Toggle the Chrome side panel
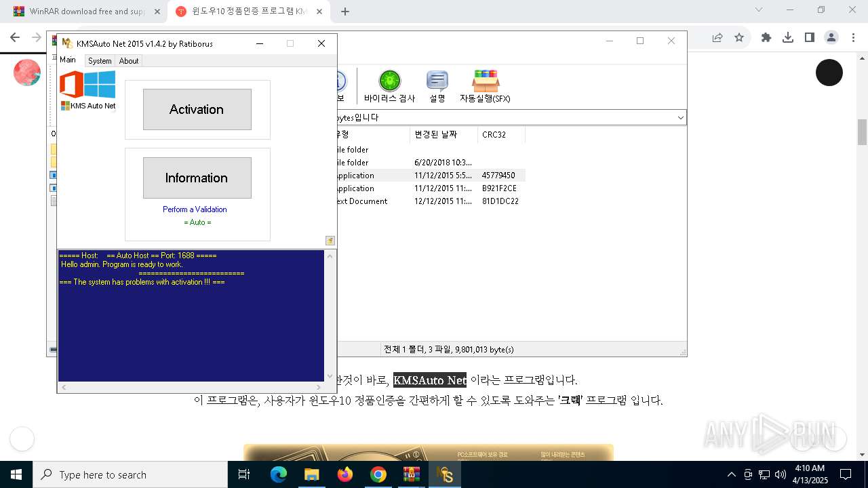The image size is (868, 488). (x=810, y=38)
